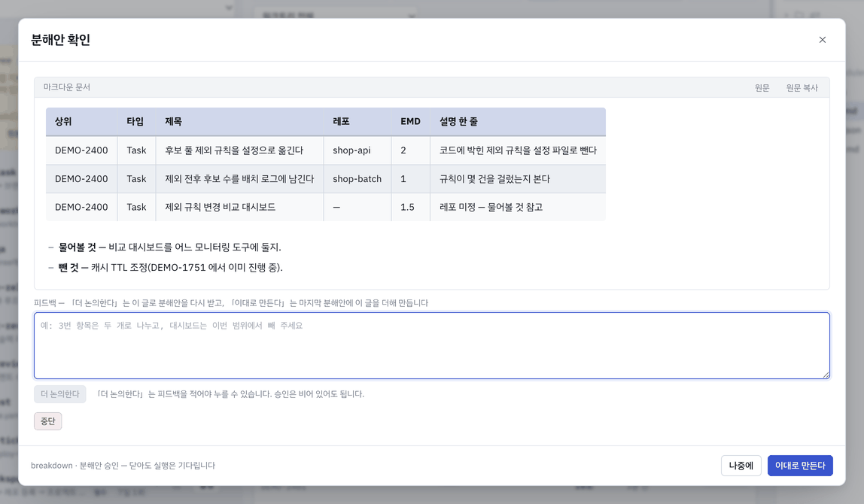The image size is (864, 504).
Task: Select title 제외 규칙 변경 비교 대시보드
Action: pyautogui.click(x=221, y=207)
